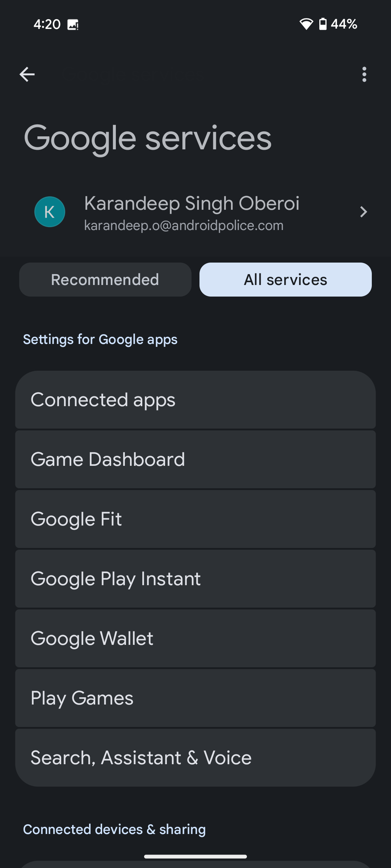Tap the Settings for Google apps header
This screenshot has width=391, height=868.
[x=100, y=340]
